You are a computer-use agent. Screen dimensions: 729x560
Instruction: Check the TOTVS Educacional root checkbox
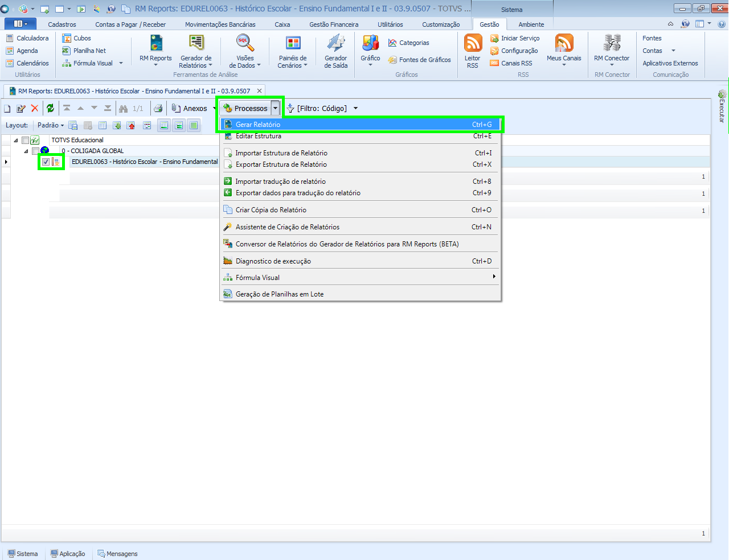tap(25, 141)
